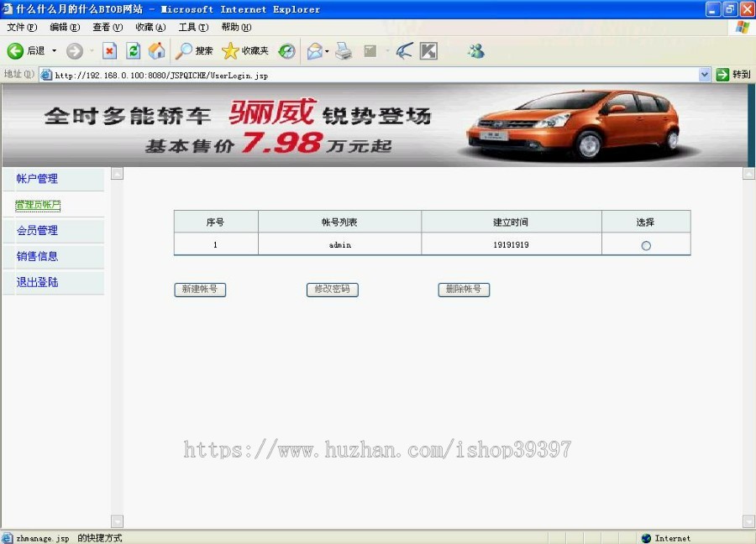Image resolution: width=756 pixels, height=544 pixels.
Task: Open the Favorites (收藏夹) star button
Action: (x=245, y=50)
